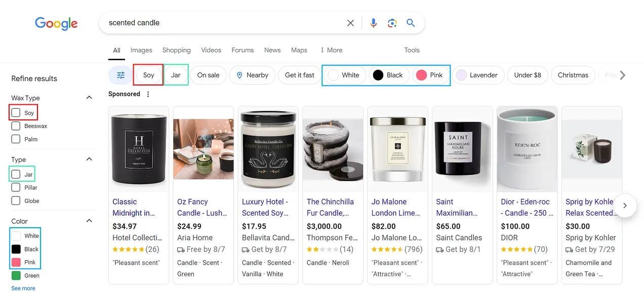Collapse the Wax Type section
This screenshot has width=644, height=296.
[89, 98]
